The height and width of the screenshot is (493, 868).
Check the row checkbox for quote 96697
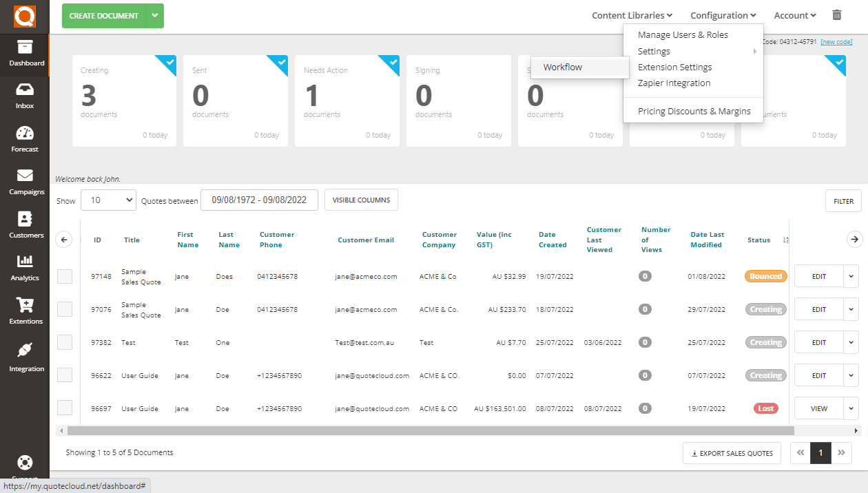coord(65,408)
